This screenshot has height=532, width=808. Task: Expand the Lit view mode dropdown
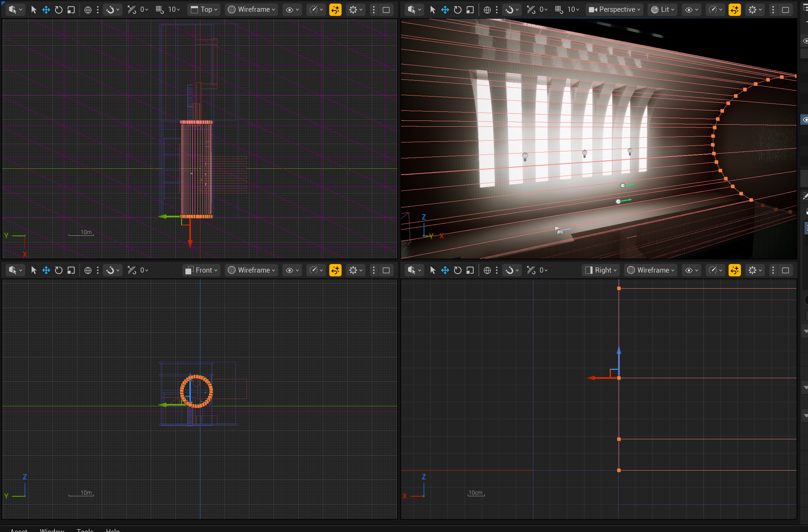click(x=663, y=10)
